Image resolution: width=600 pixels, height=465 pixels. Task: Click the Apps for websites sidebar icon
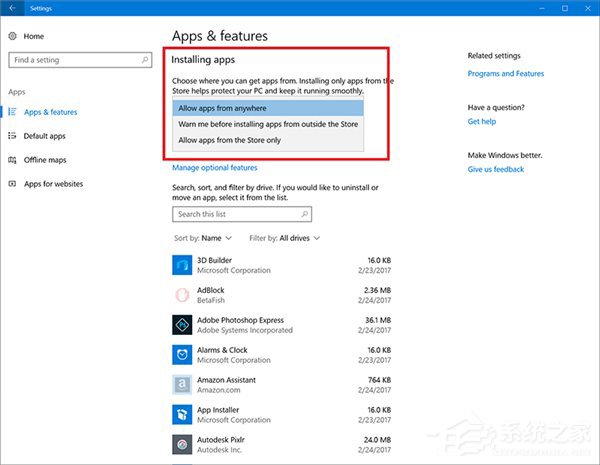[x=12, y=184]
